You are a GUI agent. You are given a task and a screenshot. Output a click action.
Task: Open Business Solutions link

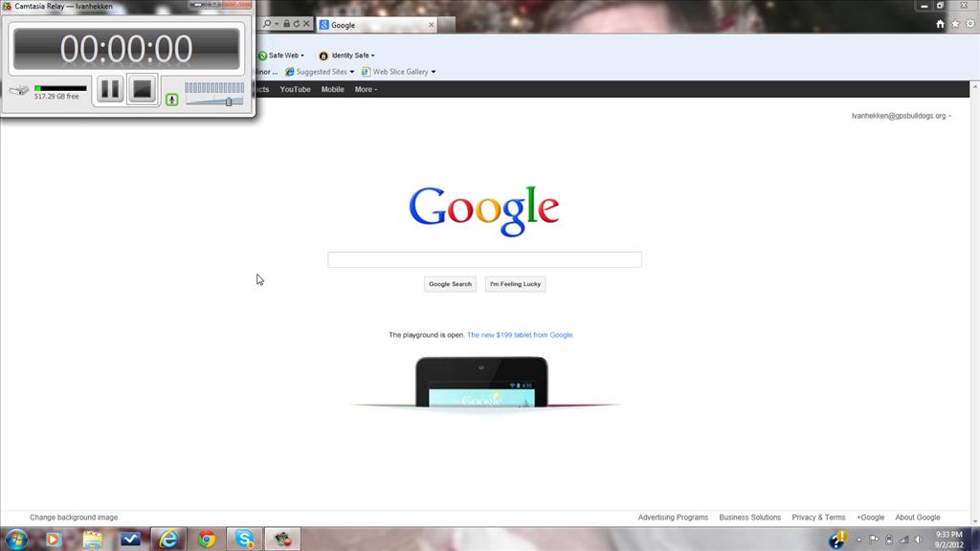click(x=750, y=518)
